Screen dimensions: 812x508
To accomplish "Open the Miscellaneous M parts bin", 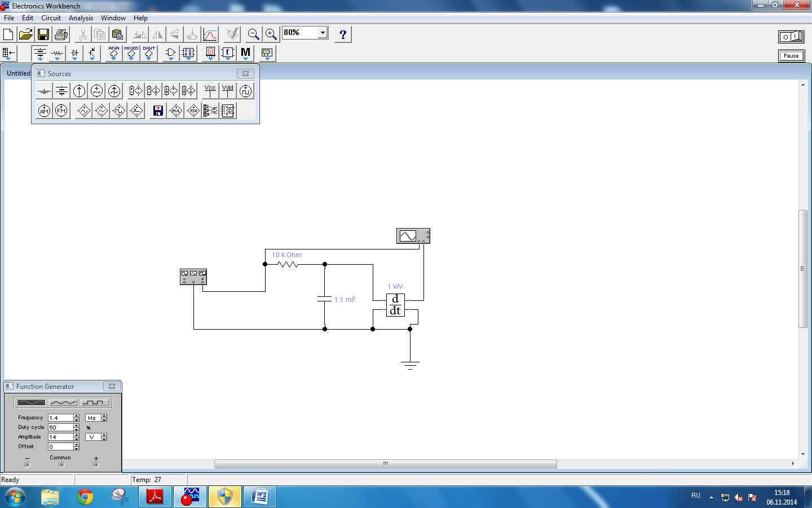I will coord(245,54).
